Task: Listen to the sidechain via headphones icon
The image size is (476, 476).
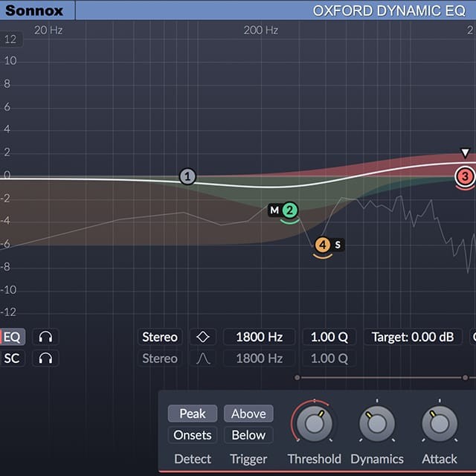Action: point(45,358)
